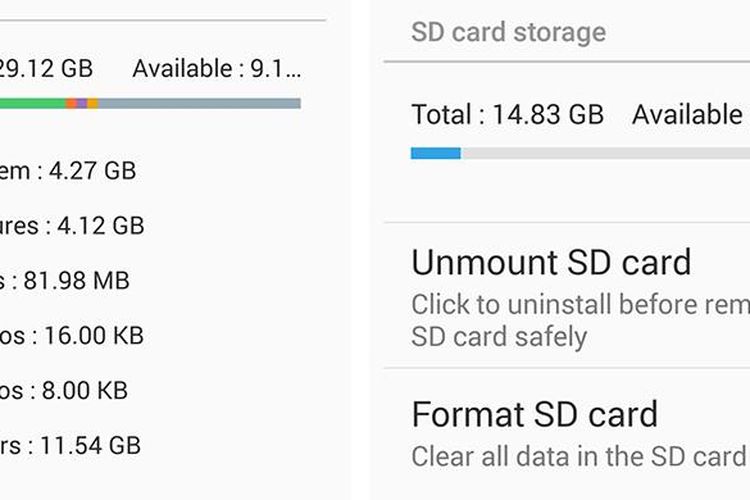Click the green segment of storage bar
The image size is (750, 500).
[x=32, y=103]
